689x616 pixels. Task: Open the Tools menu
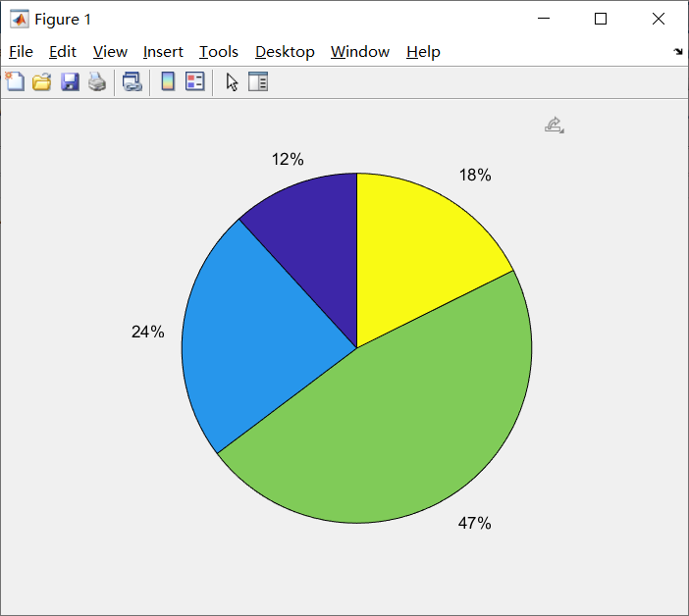(219, 52)
